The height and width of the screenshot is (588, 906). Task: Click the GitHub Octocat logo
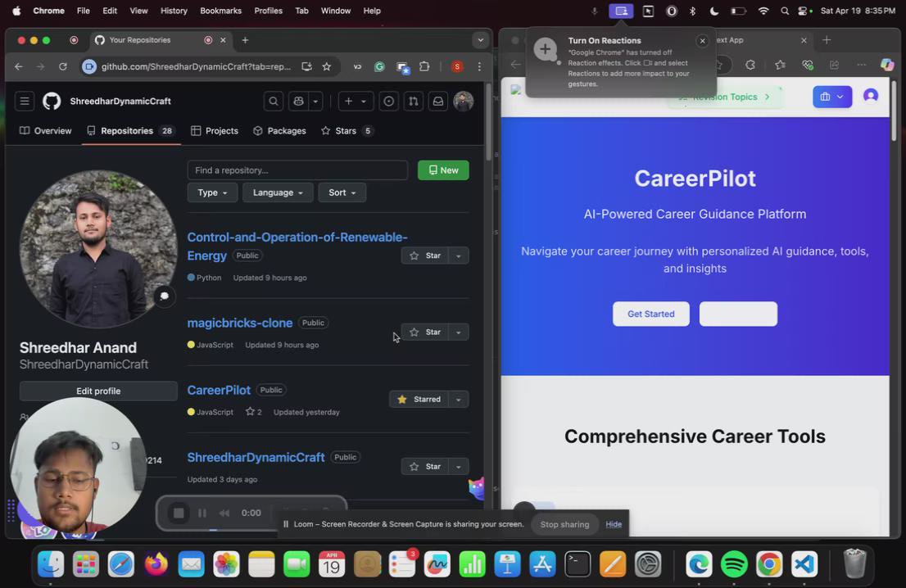(52, 101)
